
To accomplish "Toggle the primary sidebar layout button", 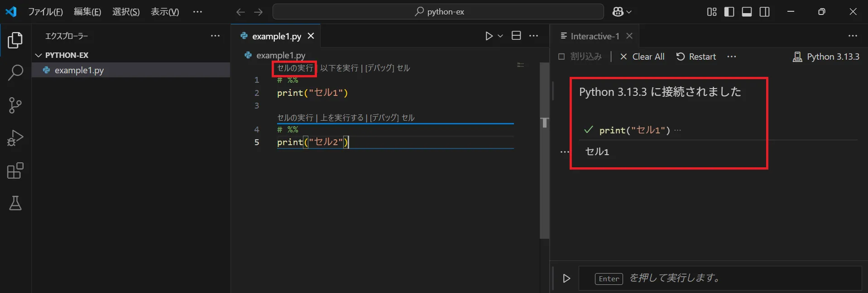I will (x=729, y=12).
